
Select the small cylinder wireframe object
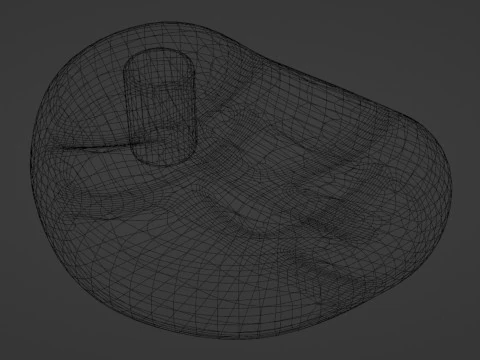click(160, 107)
